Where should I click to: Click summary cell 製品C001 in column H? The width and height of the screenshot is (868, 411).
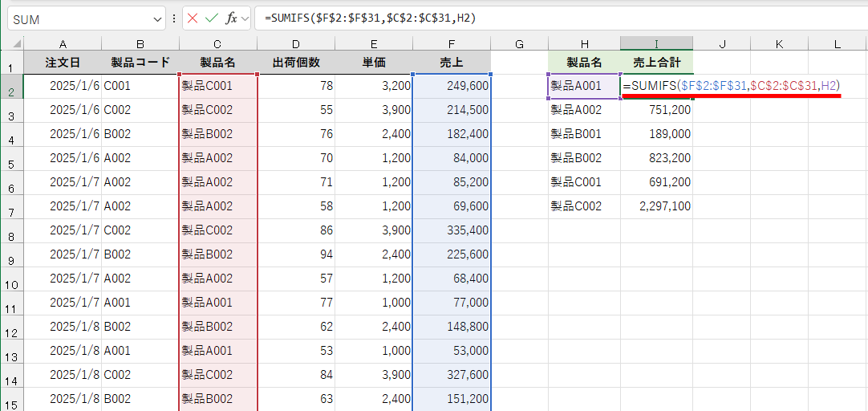pos(584,182)
